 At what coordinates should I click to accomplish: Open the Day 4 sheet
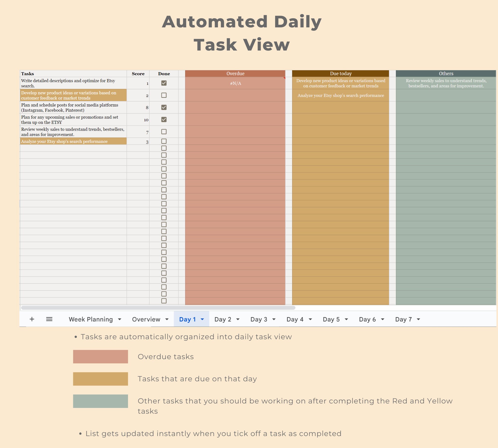pyautogui.click(x=295, y=319)
